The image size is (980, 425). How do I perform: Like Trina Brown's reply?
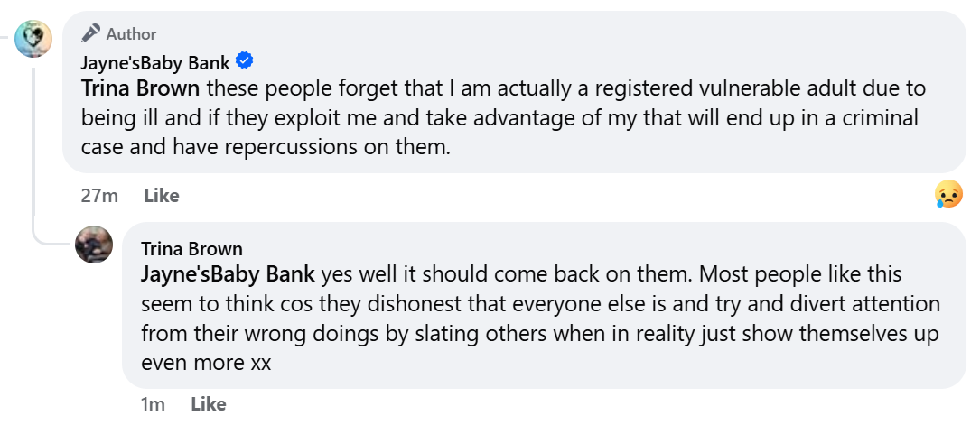click(208, 404)
